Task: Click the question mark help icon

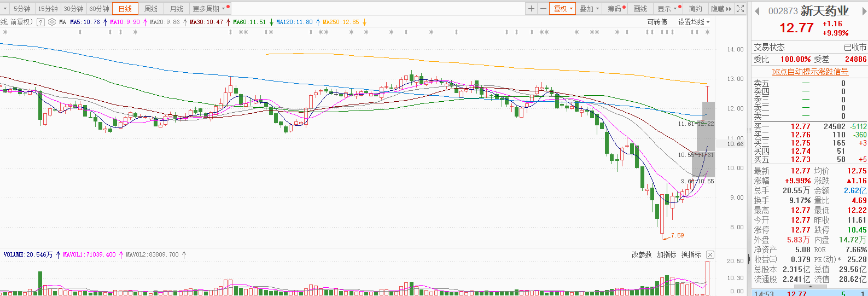Action: click(x=40, y=22)
